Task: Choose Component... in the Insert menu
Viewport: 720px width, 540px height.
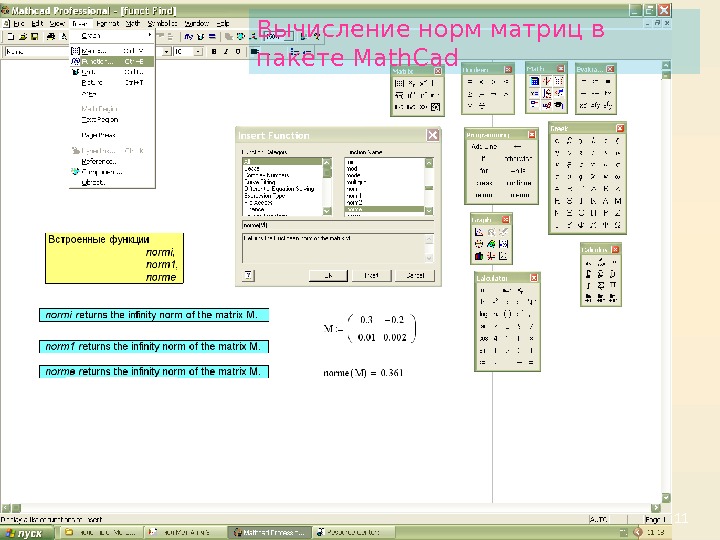Action: click(x=112, y=172)
